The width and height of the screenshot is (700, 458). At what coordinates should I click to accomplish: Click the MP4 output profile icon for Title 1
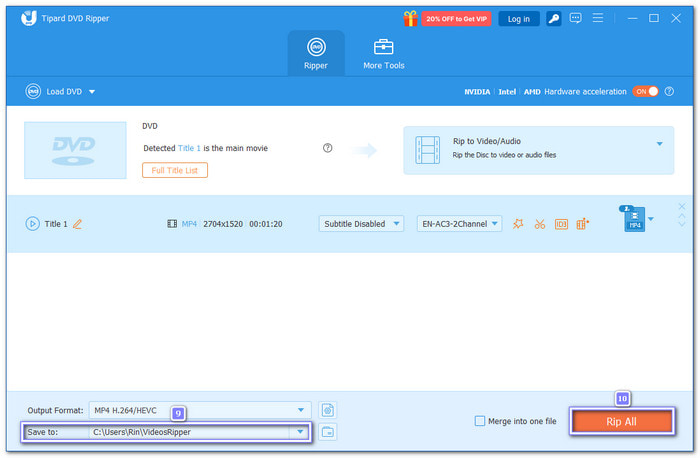pos(633,219)
